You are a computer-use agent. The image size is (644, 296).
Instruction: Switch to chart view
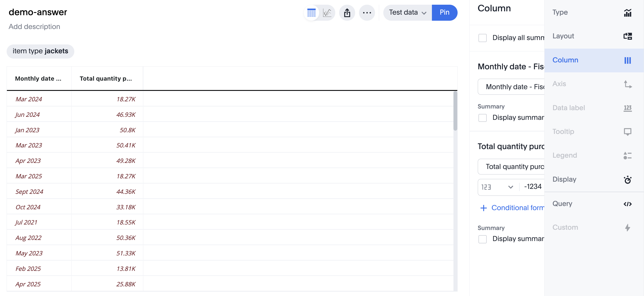pyautogui.click(x=327, y=12)
